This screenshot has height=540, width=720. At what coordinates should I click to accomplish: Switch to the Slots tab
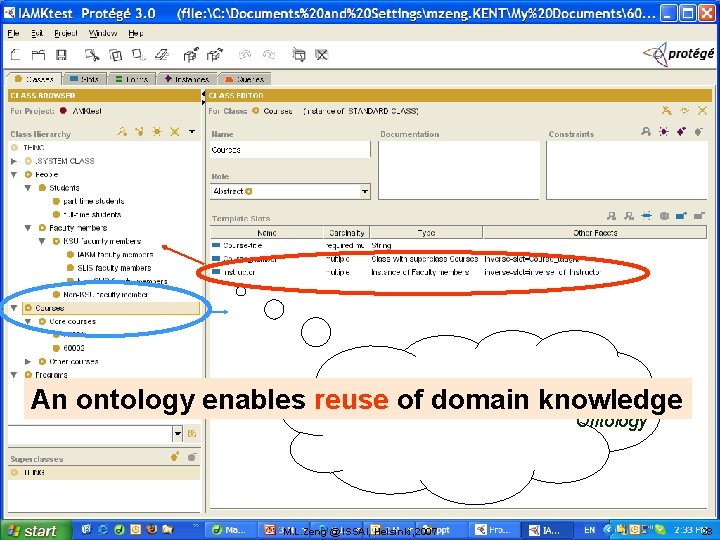[x=84, y=79]
